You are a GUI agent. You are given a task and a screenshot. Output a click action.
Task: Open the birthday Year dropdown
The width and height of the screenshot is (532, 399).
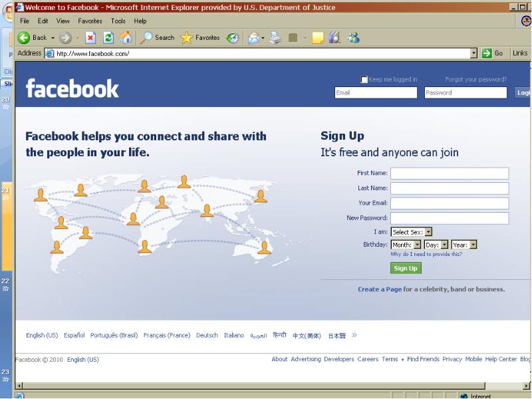pos(464,245)
